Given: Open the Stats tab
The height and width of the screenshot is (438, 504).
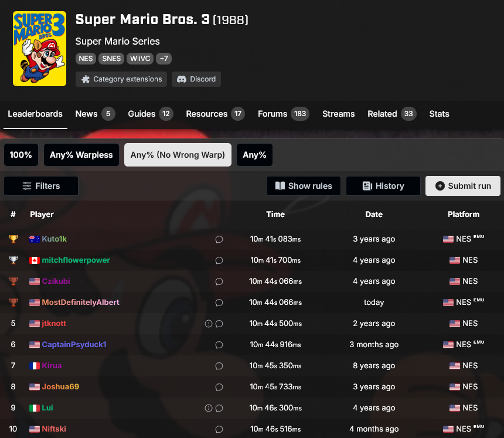Looking at the screenshot, I should pos(439,114).
